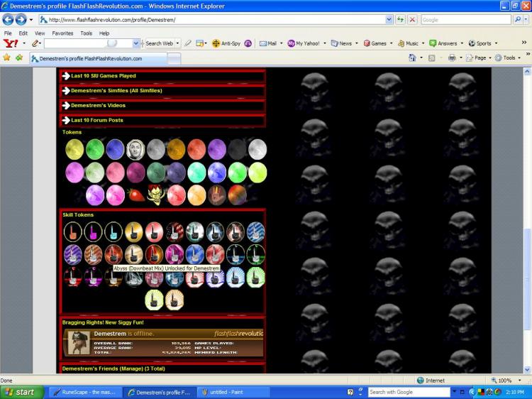This screenshot has width=532, height=399.
Task: Click the orange hand skill token with black background
Action: point(72,232)
